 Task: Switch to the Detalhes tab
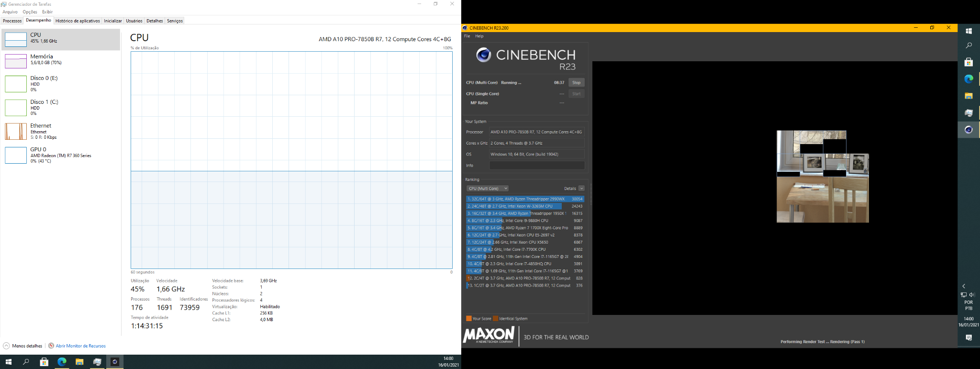(x=155, y=21)
